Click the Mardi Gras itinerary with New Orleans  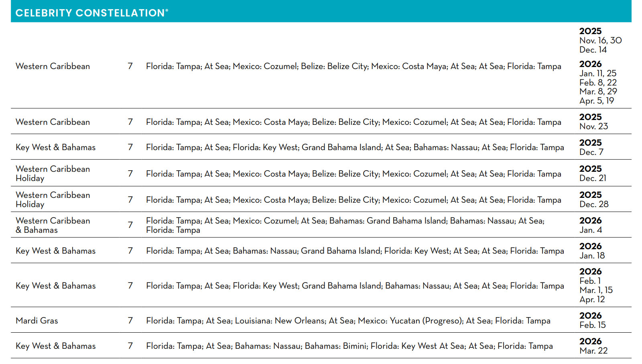click(x=348, y=321)
